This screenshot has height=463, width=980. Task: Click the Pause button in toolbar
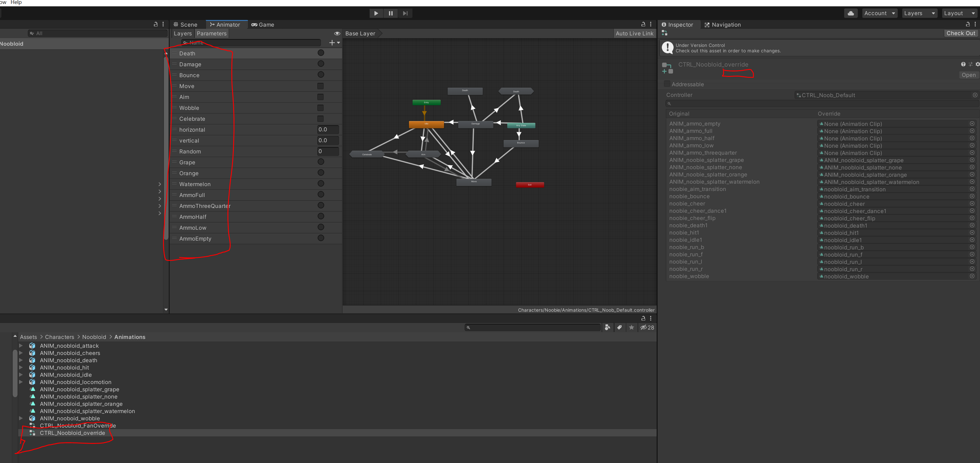click(390, 13)
